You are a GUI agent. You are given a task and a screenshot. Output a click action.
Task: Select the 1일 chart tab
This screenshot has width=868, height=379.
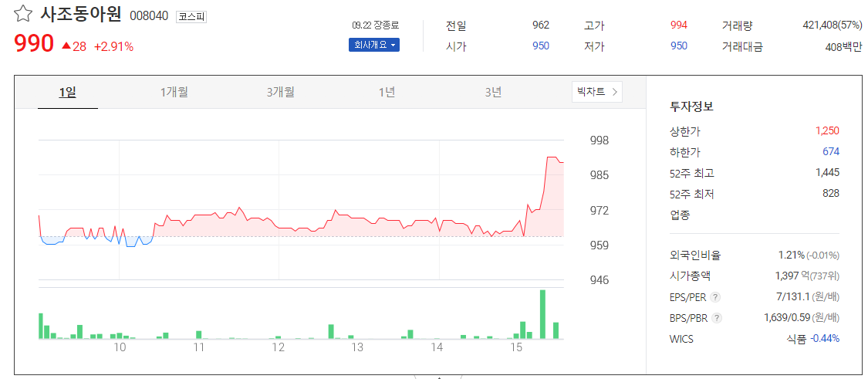point(68,93)
